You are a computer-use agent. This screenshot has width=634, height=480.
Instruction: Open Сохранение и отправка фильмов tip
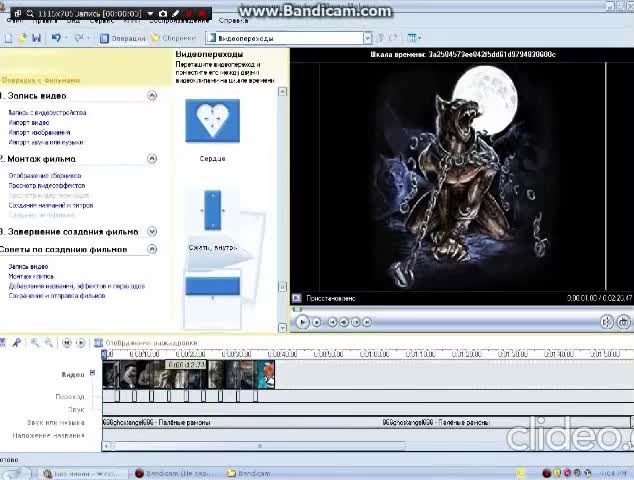(x=57, y=296)
